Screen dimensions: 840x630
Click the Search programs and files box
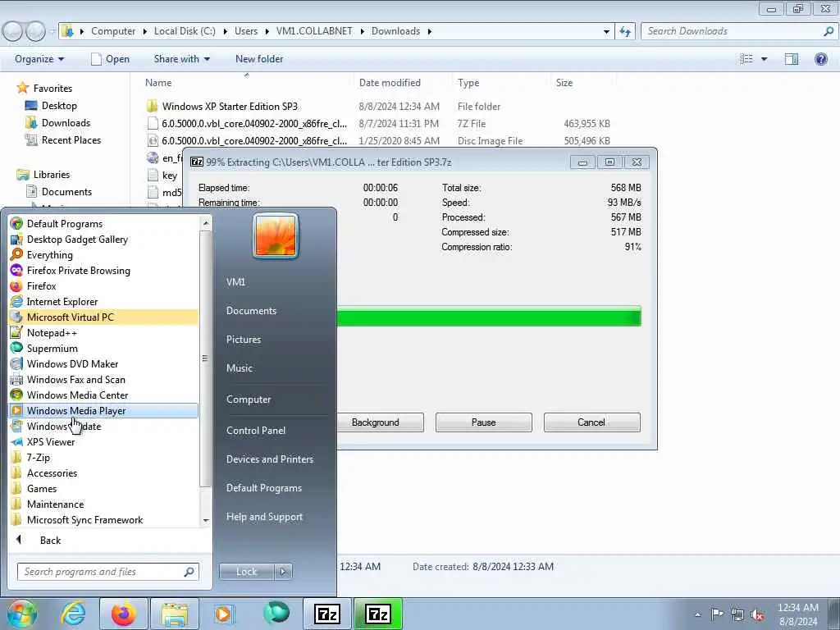(x=107, y=572)
